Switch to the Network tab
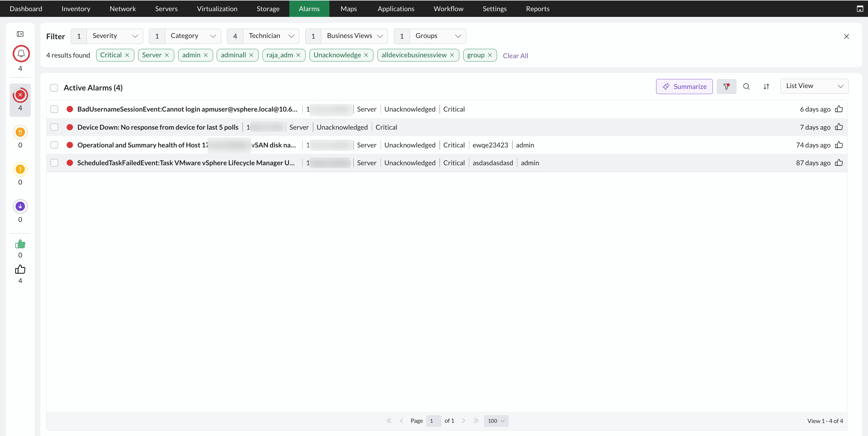The height and width of the screenshot is (436, 868). [123, 9]
